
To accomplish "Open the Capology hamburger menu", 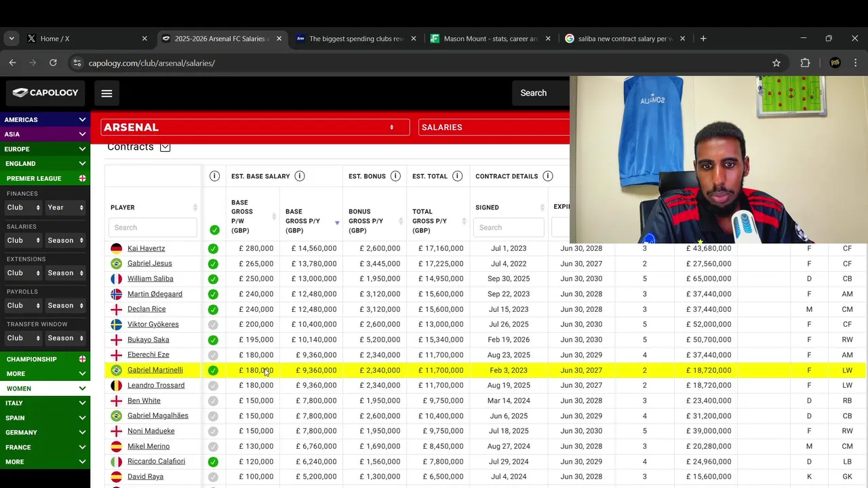I will (106, 94).
